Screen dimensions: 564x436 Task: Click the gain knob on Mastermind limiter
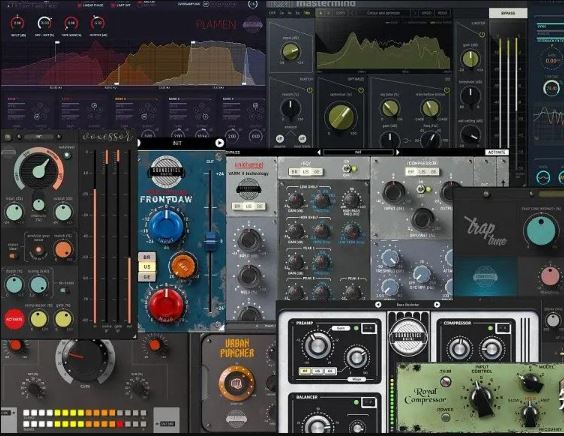tap(470, 59)
